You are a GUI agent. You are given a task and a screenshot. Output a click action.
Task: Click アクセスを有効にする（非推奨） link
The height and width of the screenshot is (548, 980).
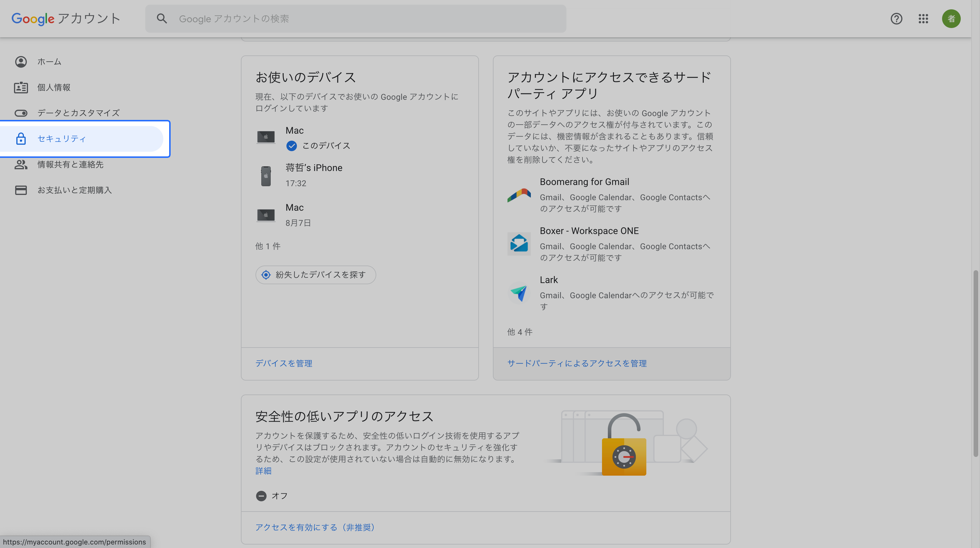[315, 528]
